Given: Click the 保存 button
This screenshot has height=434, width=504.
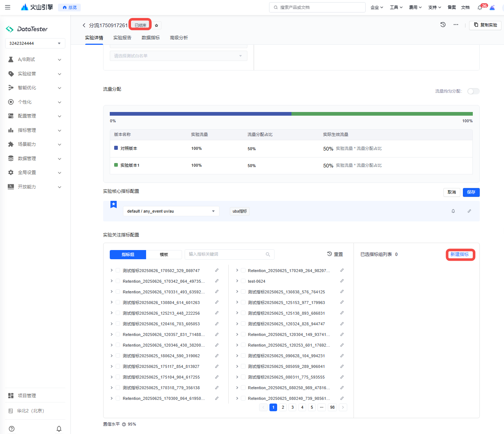Looking at the screenshot, I should tap(471, 192).
